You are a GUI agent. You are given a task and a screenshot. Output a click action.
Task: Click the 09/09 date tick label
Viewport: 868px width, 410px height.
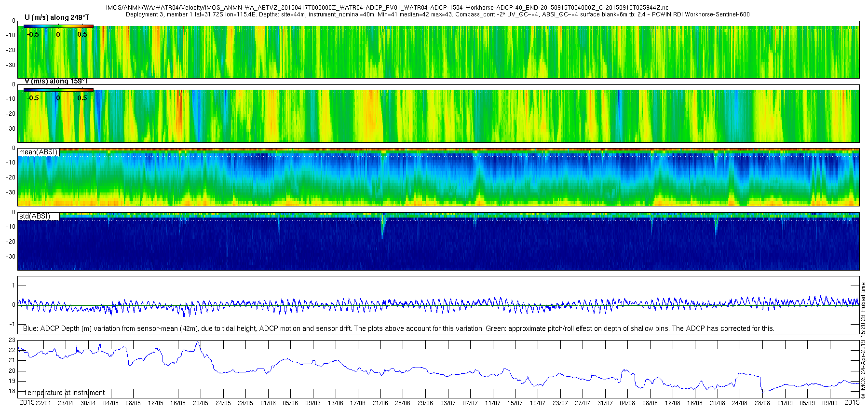point(830,403)
